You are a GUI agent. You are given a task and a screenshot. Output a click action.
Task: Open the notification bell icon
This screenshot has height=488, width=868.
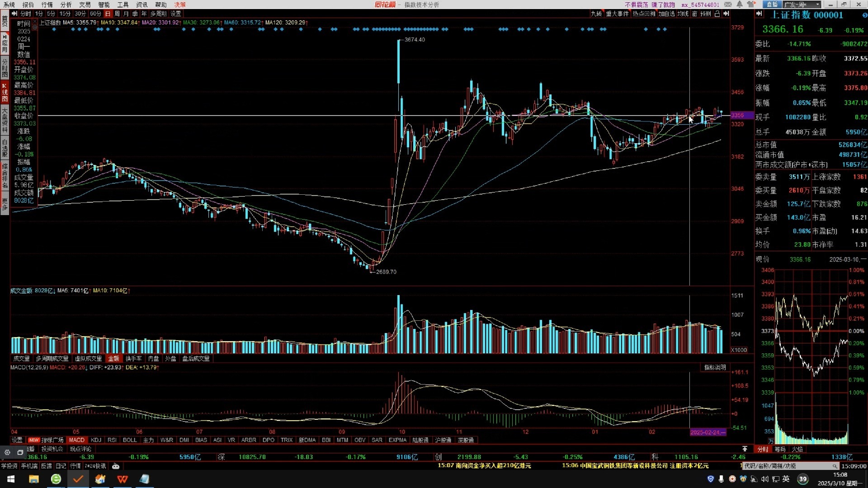[740, 5]
